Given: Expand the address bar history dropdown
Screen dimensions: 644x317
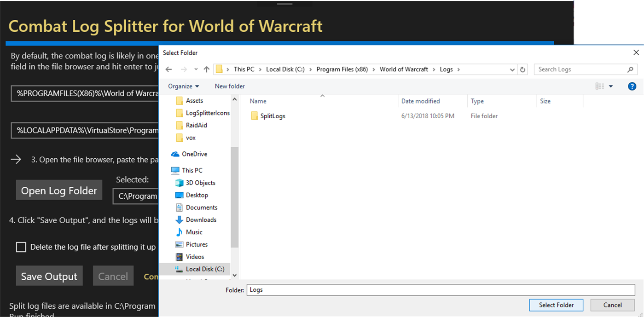Looking at the screenshot, I should coord(513,69).
